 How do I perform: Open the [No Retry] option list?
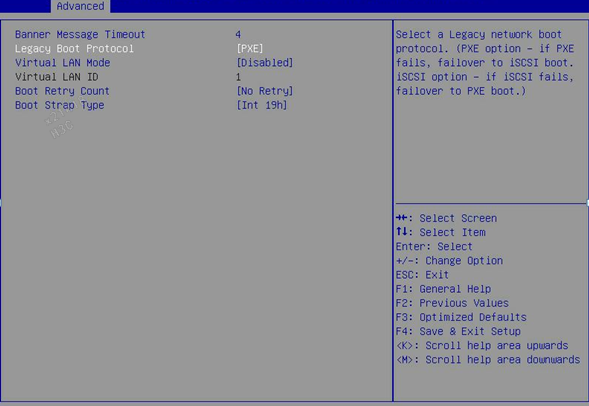point(264,91)
